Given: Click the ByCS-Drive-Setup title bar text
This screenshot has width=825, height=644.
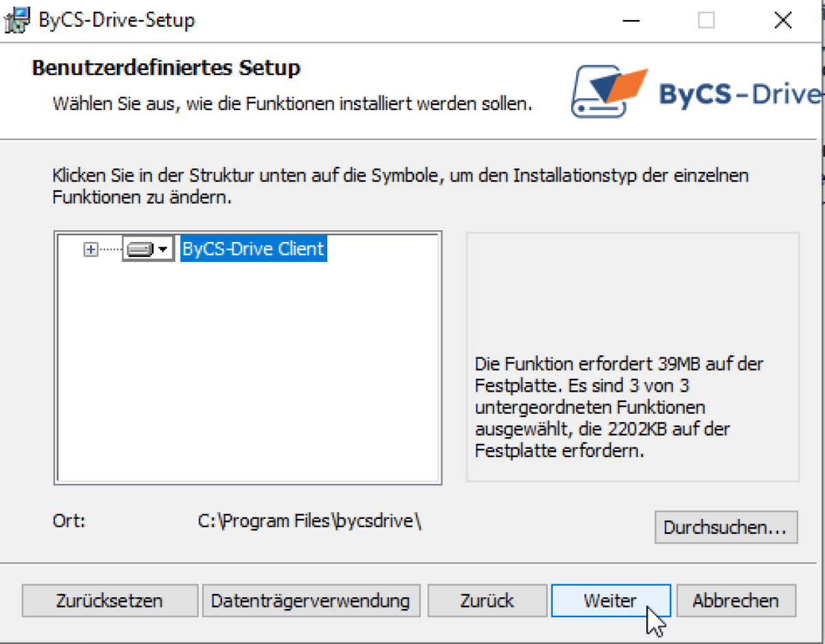Looking at the screenshot, I should [x=116, y=21].
